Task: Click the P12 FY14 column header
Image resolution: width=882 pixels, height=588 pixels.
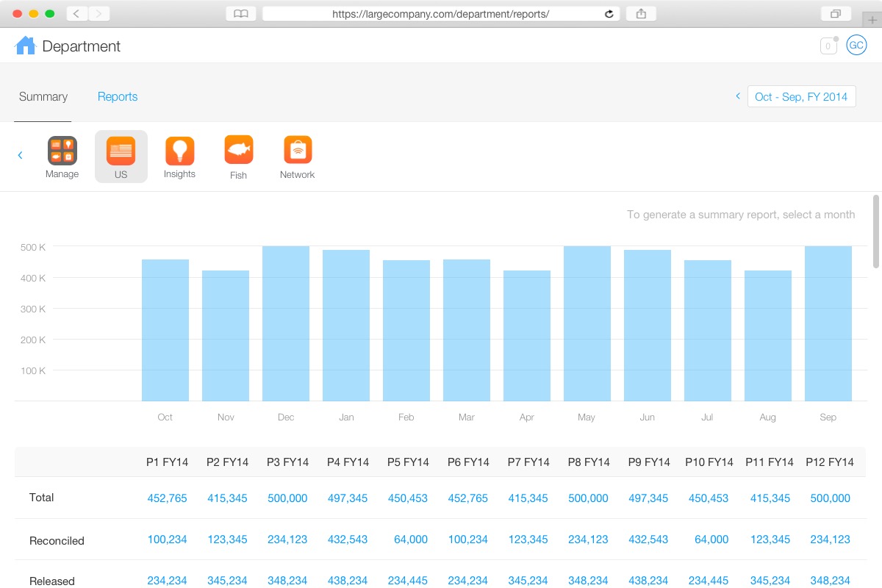Action: pyautogui.click(x=830, y=462)
